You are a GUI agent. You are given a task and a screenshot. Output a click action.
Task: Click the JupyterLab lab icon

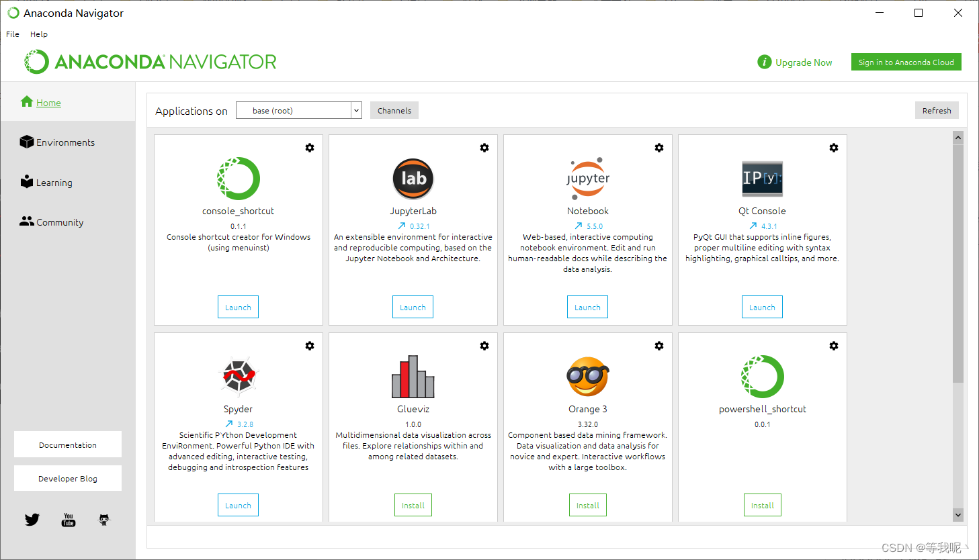click(x=413, y=179)
